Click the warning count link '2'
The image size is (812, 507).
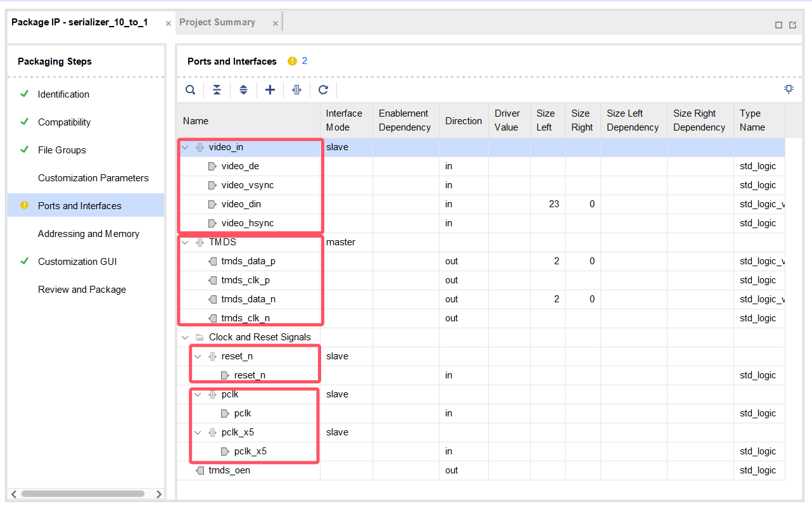pyautogui.click(x=305, y=61)
